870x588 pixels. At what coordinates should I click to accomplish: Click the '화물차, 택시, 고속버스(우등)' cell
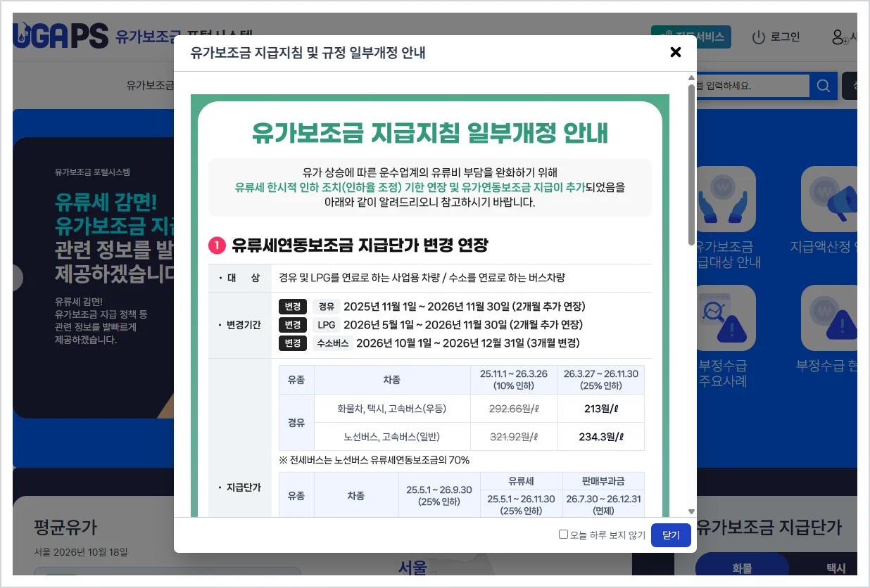(392, 409)
